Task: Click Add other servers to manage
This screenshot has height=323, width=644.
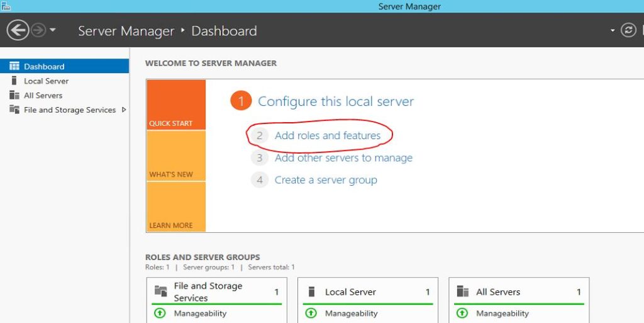Action: tap(343, 158)
